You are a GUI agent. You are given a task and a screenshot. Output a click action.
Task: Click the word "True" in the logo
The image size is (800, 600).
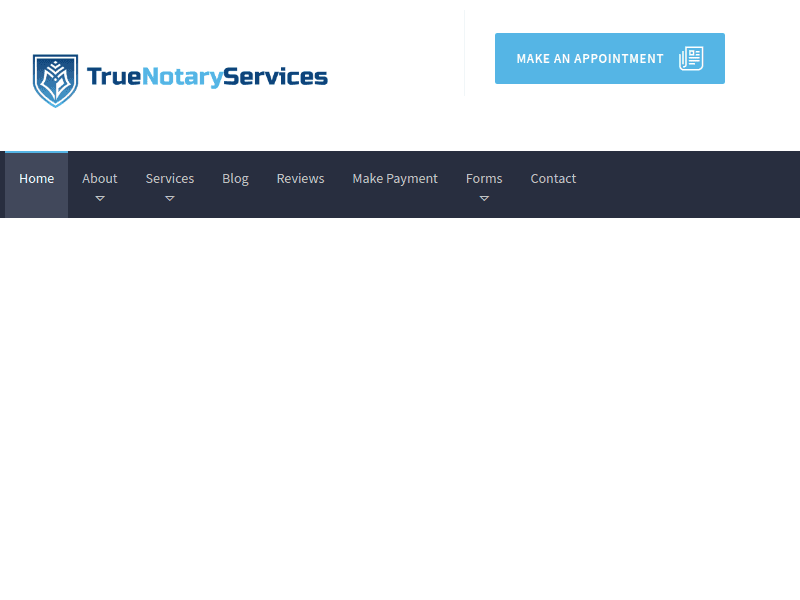111,77
